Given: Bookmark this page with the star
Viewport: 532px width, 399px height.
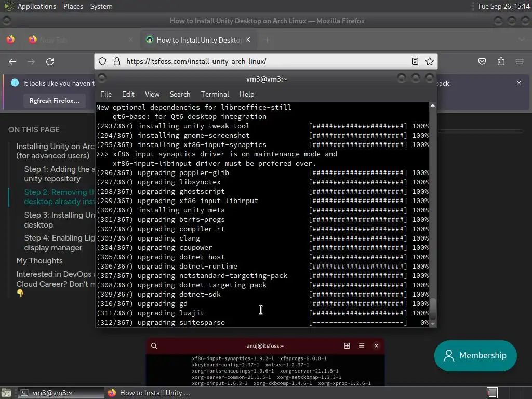Looking at the screenshot, I should [x=430, y=61].
